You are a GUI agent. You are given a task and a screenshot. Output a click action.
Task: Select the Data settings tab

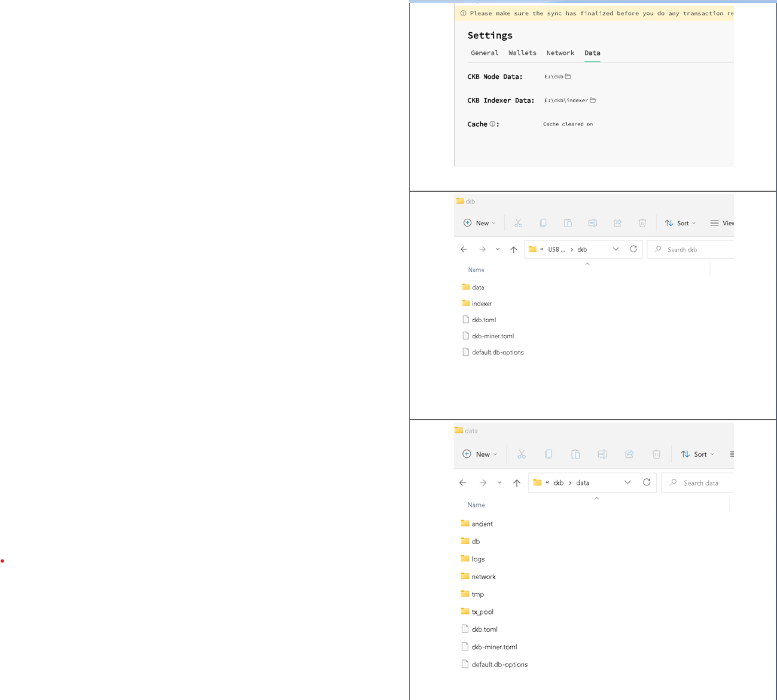click(x=592, y=53)
